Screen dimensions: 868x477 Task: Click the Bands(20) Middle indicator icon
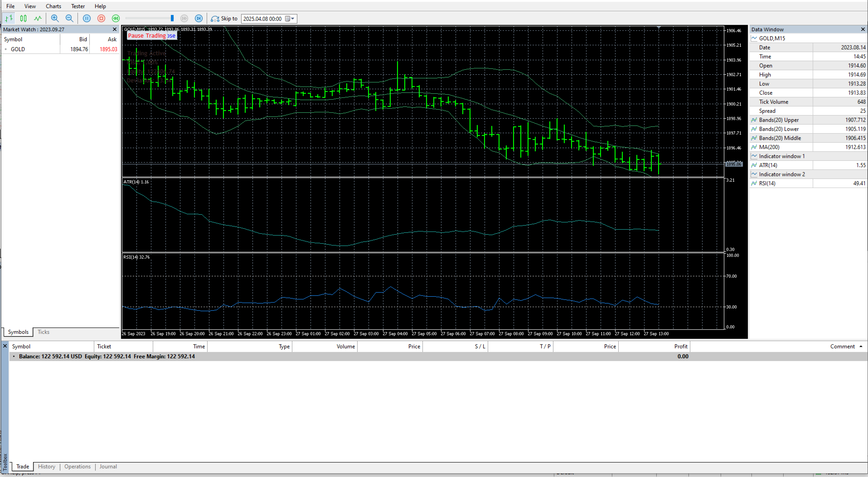point(754,138)
